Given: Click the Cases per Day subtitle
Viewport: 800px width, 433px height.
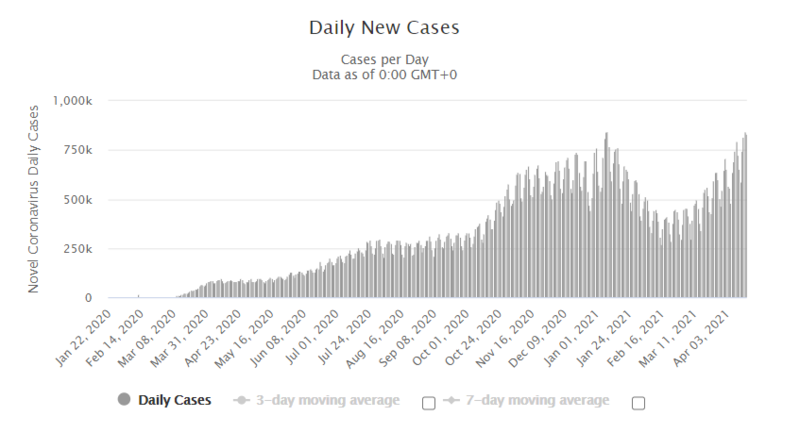Looking at the screenshot, I should tap(385, 60).
